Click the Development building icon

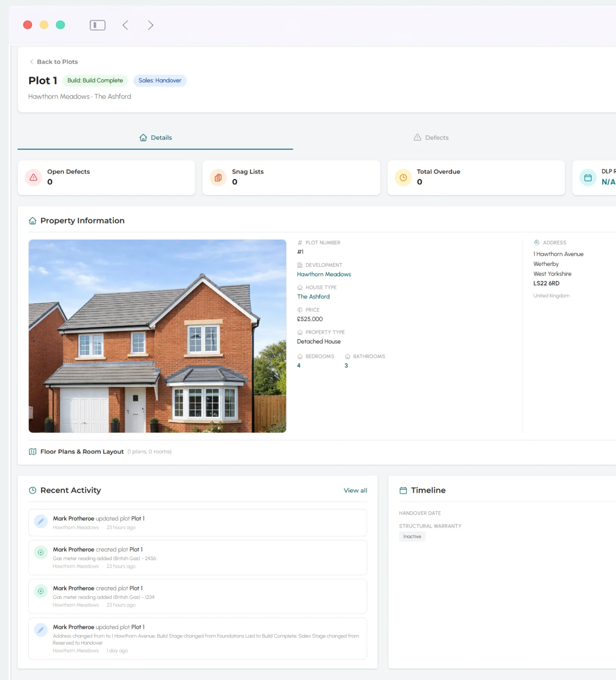click(x=300, y=265)
